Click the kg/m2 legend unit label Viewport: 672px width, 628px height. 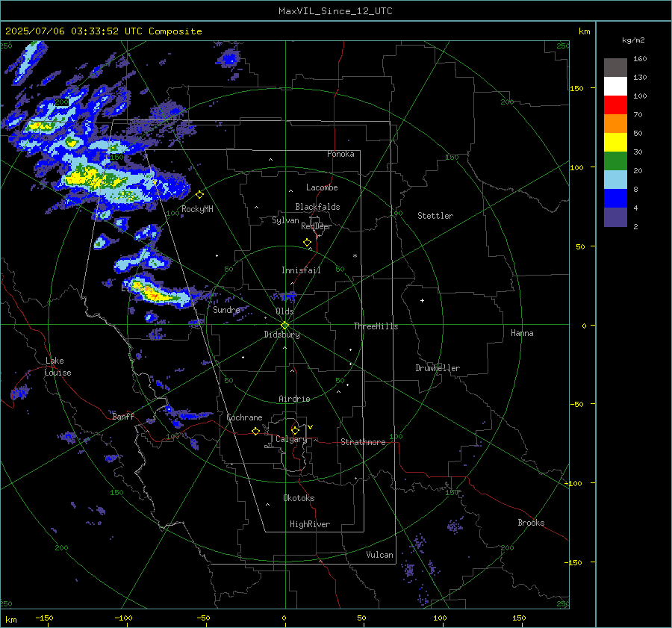tap(633, 40)
